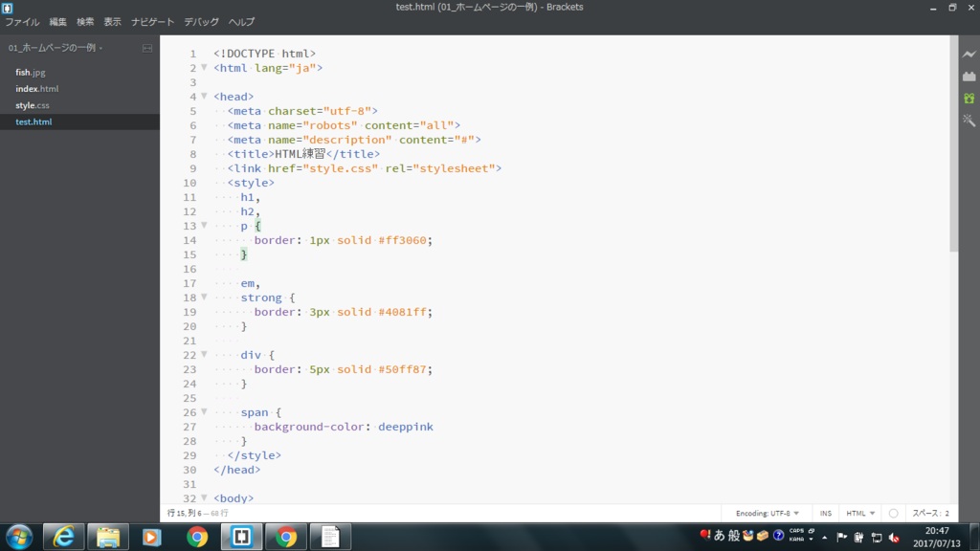The image size is (980, 551).
Task: Click the スペース: 2 indentation setting
Action: (930, 513)
